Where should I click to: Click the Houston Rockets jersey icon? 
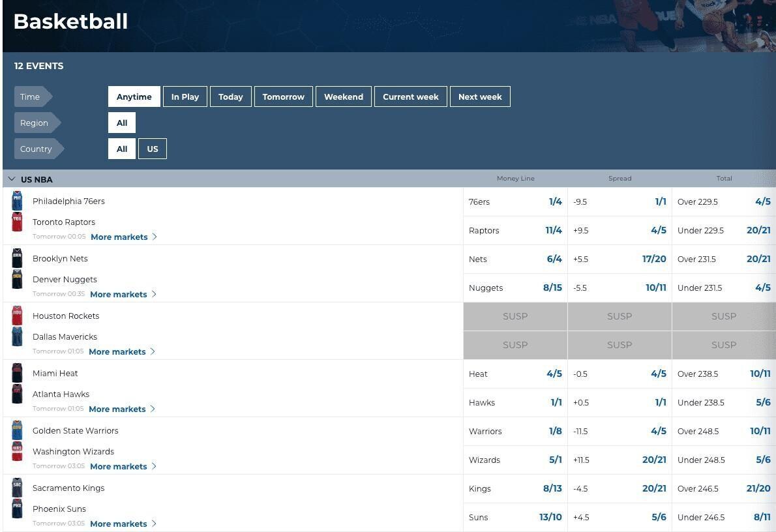click(18, 316)
